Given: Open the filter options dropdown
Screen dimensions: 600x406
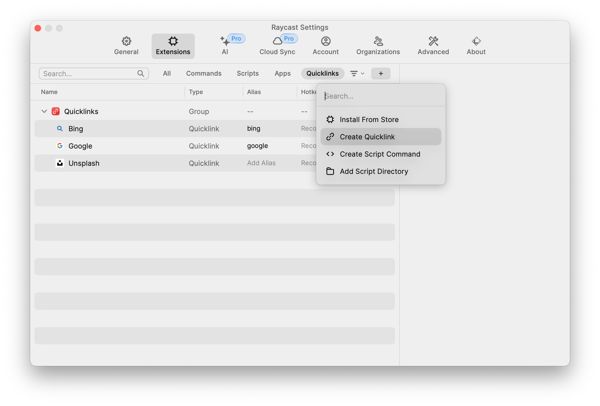Looking at the screenshot, I should (x=357, y=73).
